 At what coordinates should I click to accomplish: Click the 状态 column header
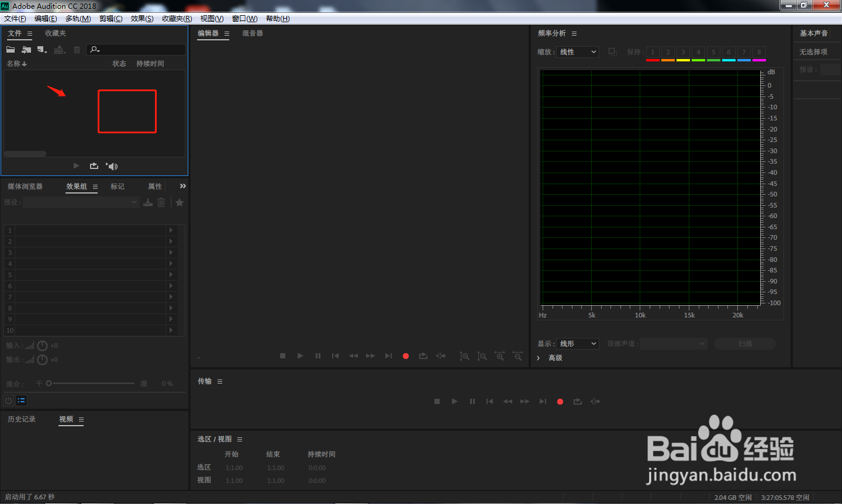click(x=119, y=64)
